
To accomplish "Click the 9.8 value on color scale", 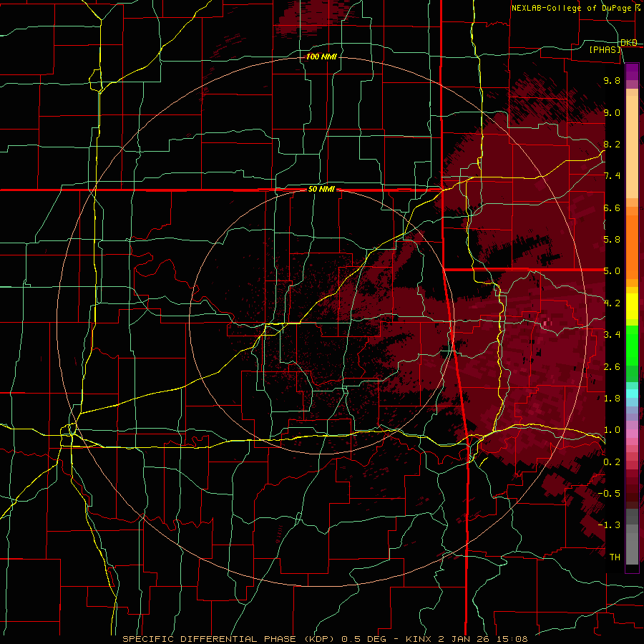I will coord(612,81).
